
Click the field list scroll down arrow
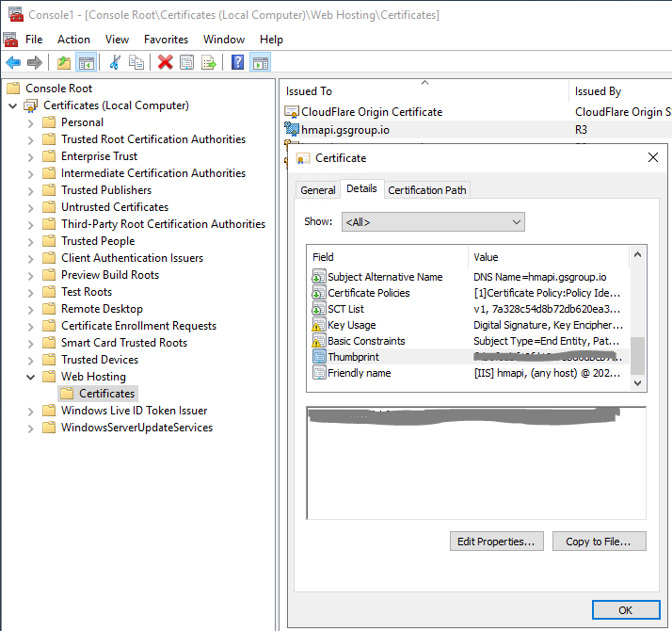pyautogui.click(x=638, y=383)
